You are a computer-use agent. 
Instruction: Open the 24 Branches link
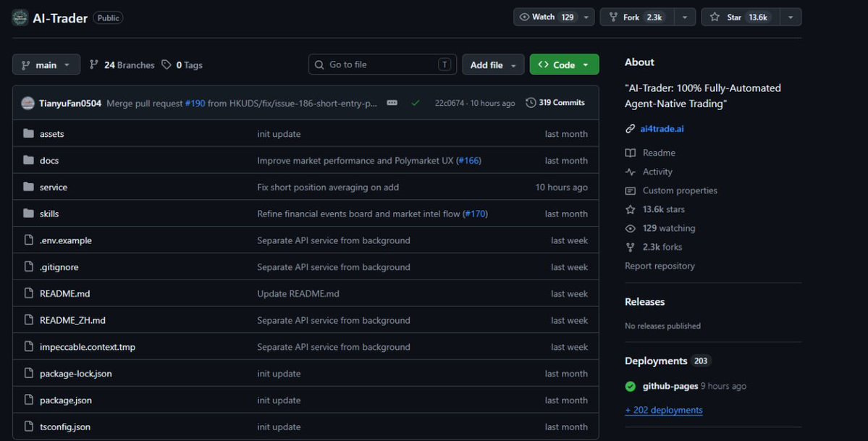[x=122, y=65]
